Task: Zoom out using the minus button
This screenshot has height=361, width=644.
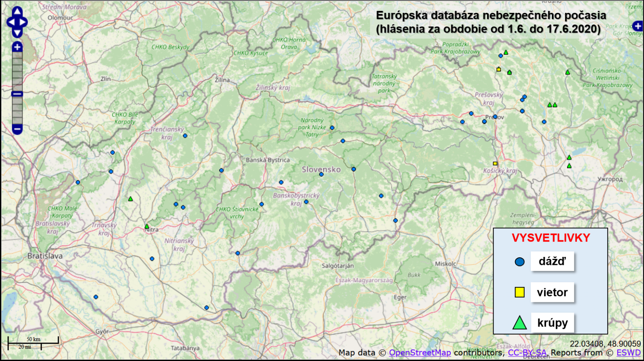Action: (17, 129)
